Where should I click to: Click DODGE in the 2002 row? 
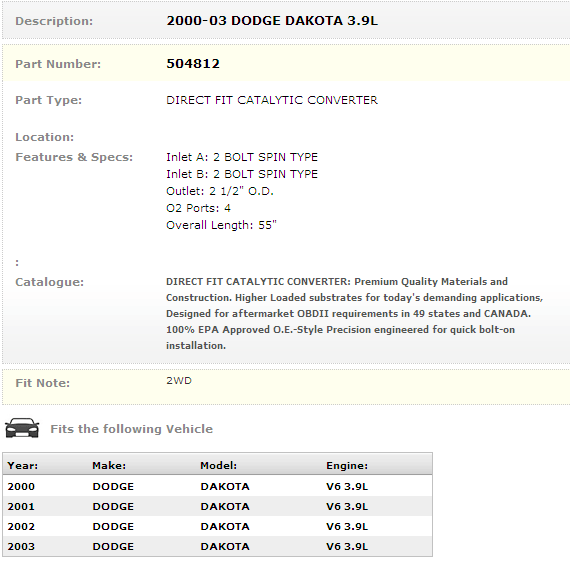pos(113,527)
